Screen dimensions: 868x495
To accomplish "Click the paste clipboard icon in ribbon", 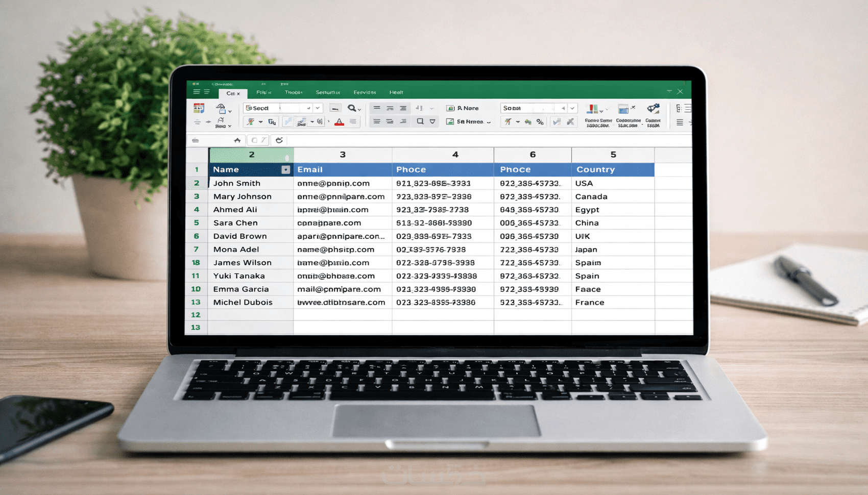I will click(x=221, y=109).
